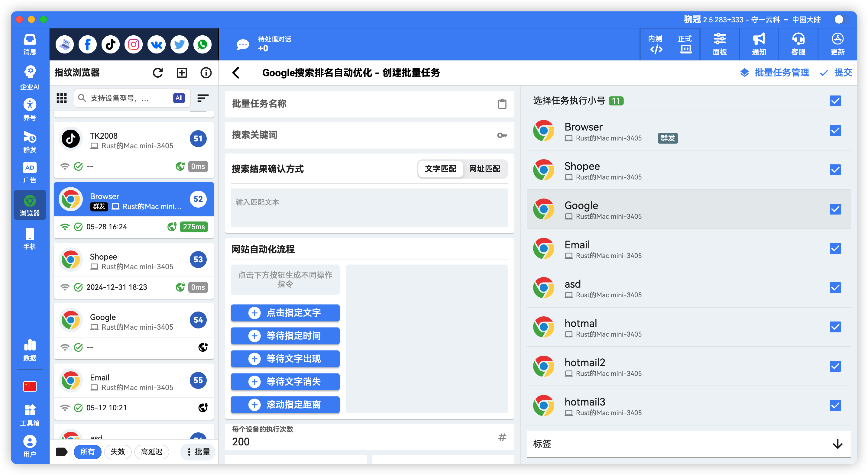This screenshot has height=475, width=868.
Task: Click the 每个设备的执行次数 field showing 200
Action: 369,437
